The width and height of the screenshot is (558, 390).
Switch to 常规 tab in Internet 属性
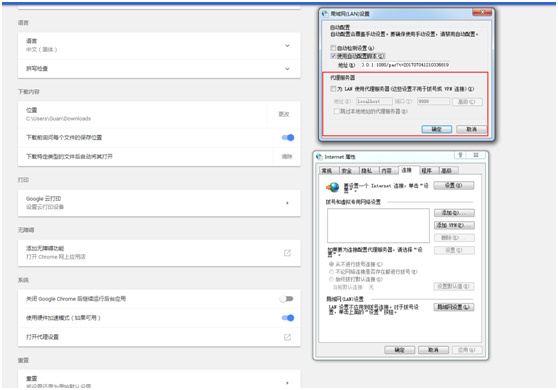327,170
